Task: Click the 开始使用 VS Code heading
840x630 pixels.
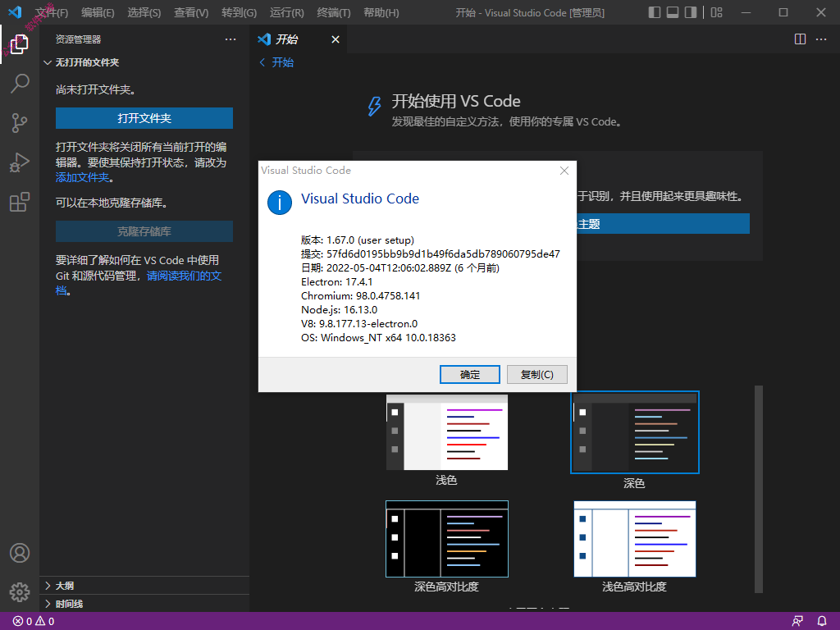Action: tap(456, 101)
